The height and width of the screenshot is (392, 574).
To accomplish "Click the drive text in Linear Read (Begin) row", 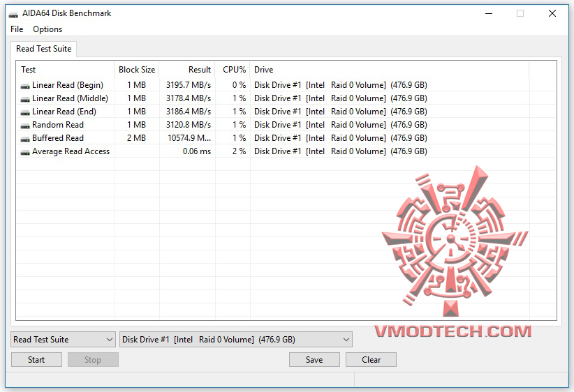I will click(x=341, y=85).
